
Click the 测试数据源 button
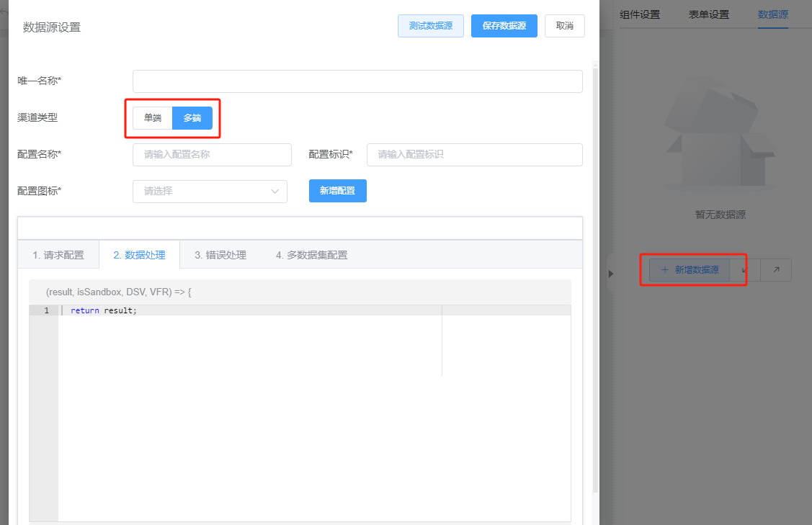pos(430,25)
